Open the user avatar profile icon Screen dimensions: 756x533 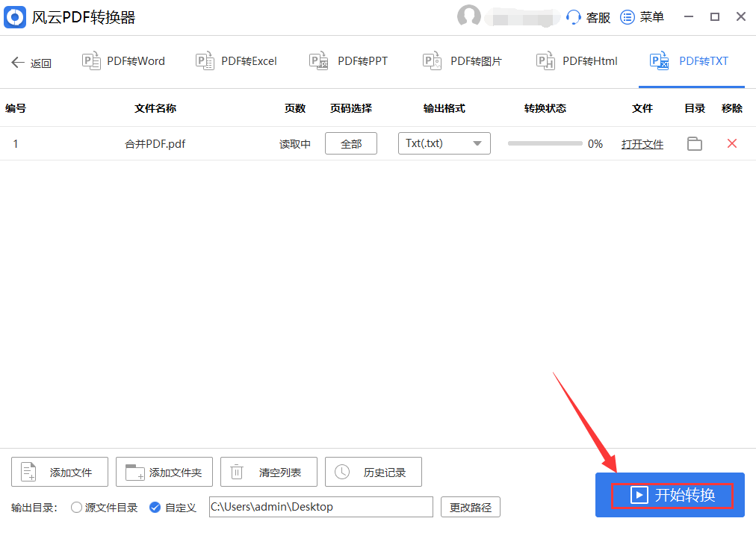468,16
